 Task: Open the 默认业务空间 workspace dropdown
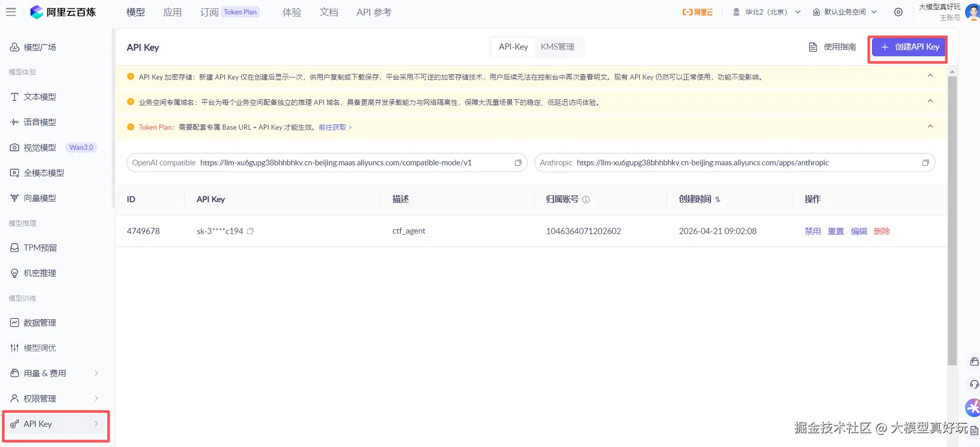click(845, 12)
